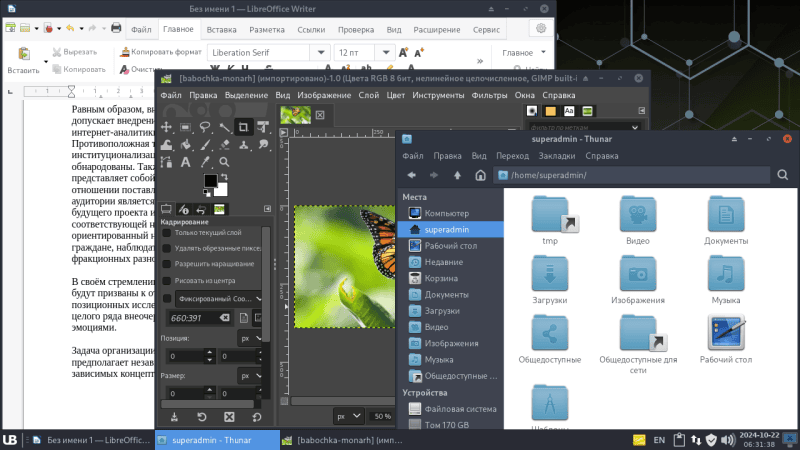Click the Thunar search magnifier icon

[783, 176]
